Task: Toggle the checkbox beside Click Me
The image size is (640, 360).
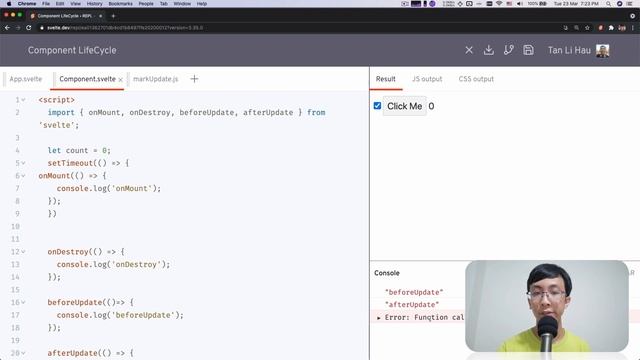Action: tap(377, 106)
